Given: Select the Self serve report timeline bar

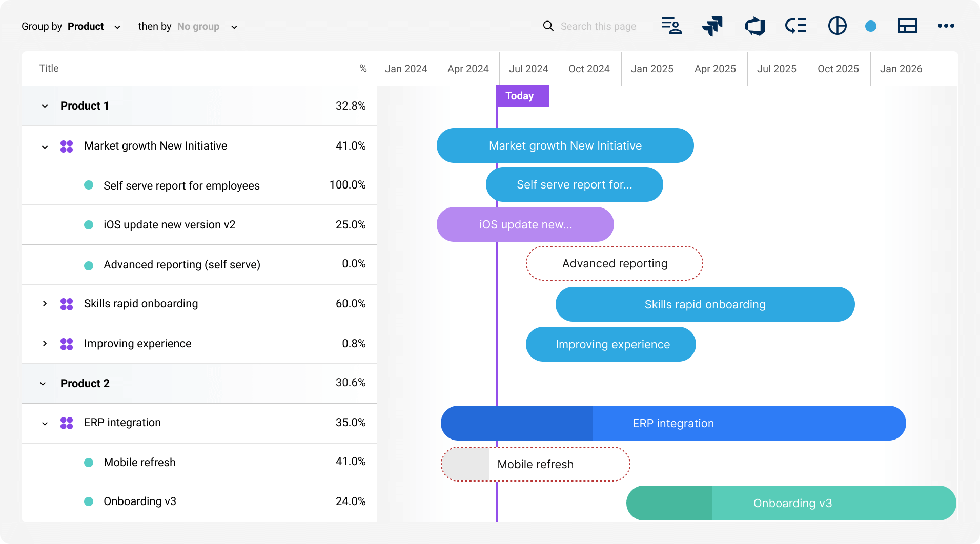Looking at the screenshot, I should 574,184.
